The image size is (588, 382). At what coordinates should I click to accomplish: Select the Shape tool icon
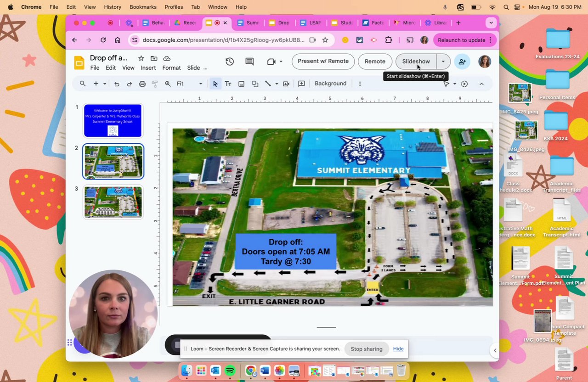pyautogui.click(x=254, y=84)
